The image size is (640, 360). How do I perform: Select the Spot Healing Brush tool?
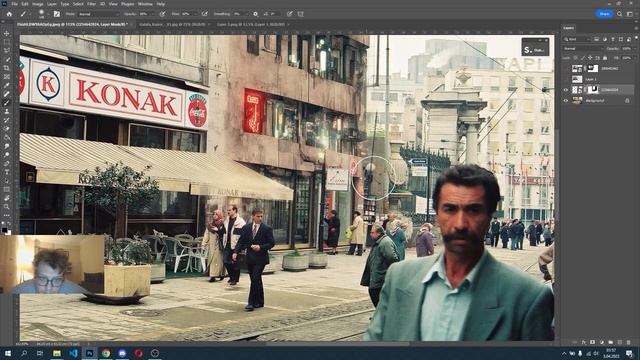click(7, 94)
